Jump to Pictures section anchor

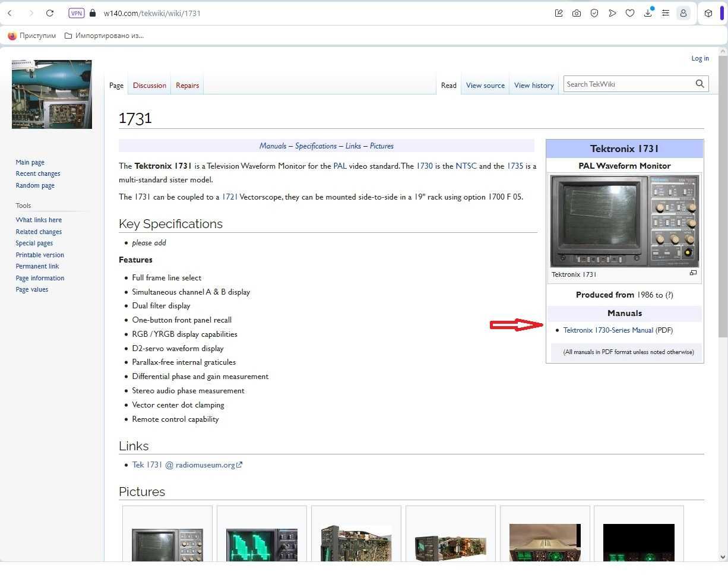(x=382, y=146)
